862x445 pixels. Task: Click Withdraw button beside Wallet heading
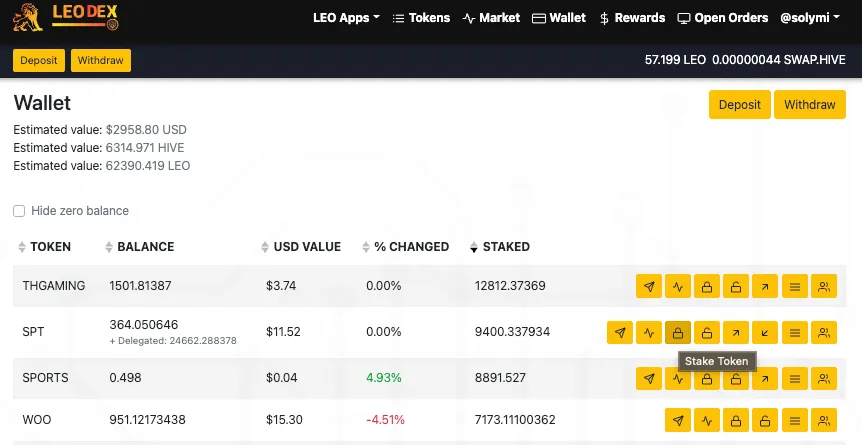[x=810, y=105]
